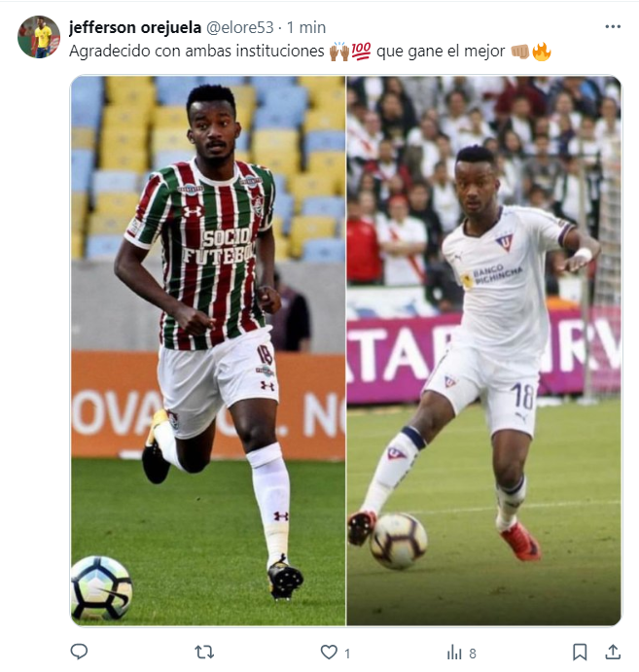Like the tweet with the heart icon

pos(329,653)
